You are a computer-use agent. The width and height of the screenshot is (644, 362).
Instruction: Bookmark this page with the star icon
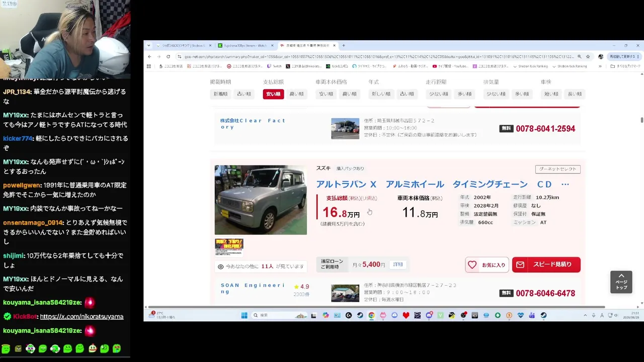(588, 57)
